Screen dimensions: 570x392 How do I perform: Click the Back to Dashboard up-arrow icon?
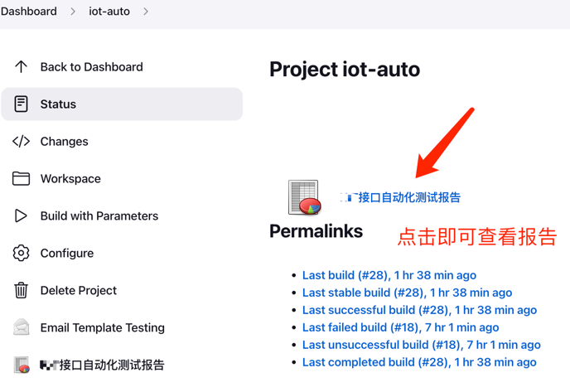pyautogui.click(x=22, y=66)
